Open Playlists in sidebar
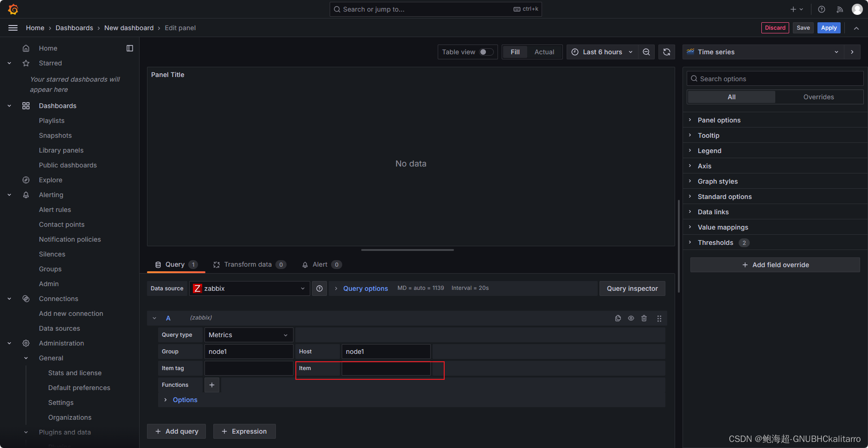This screenshot has height=448, width=868. point(51,121)
